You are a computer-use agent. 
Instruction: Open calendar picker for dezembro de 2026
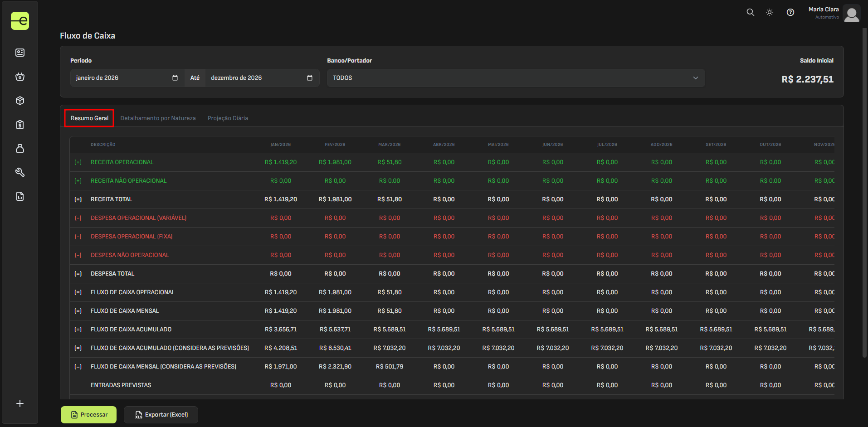tap(310, 78)
